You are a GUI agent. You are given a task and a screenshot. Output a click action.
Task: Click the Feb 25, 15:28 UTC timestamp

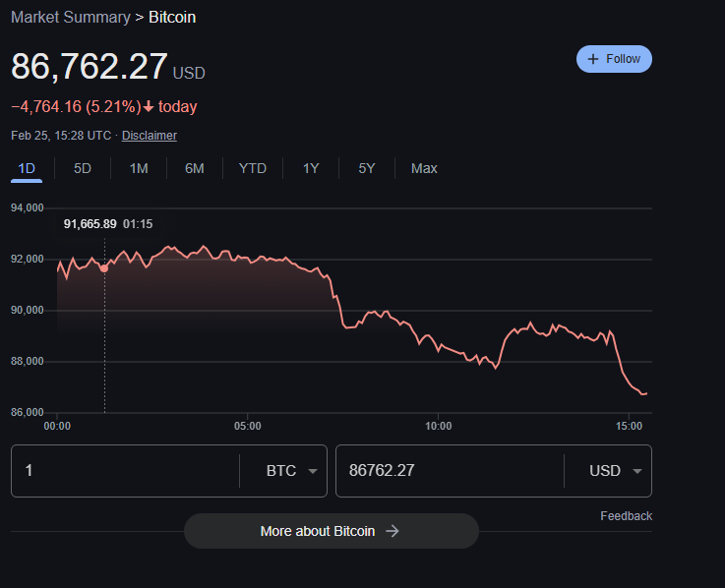pos(61,136)
